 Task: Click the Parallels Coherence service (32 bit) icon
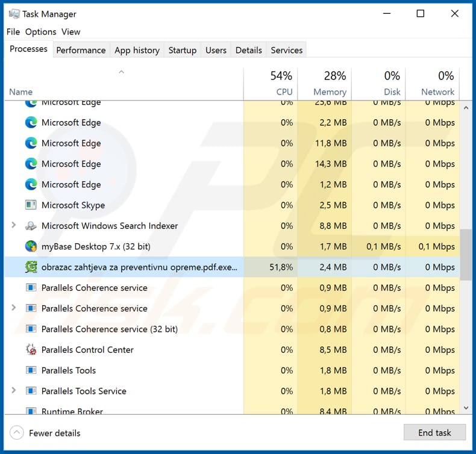(31, 329)
